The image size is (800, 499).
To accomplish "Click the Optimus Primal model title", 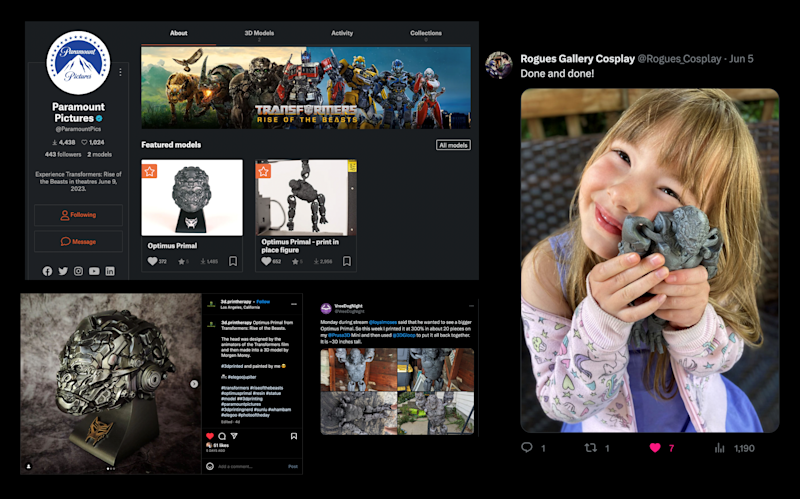I will [172, 246].
